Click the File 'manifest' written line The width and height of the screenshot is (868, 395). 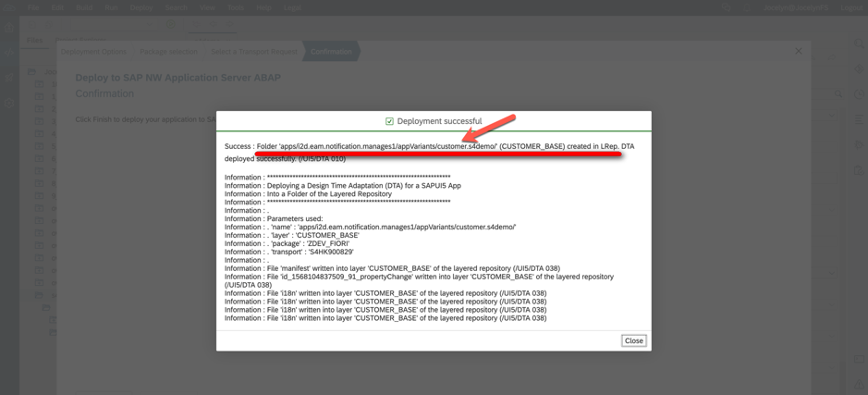click(393, 268)
